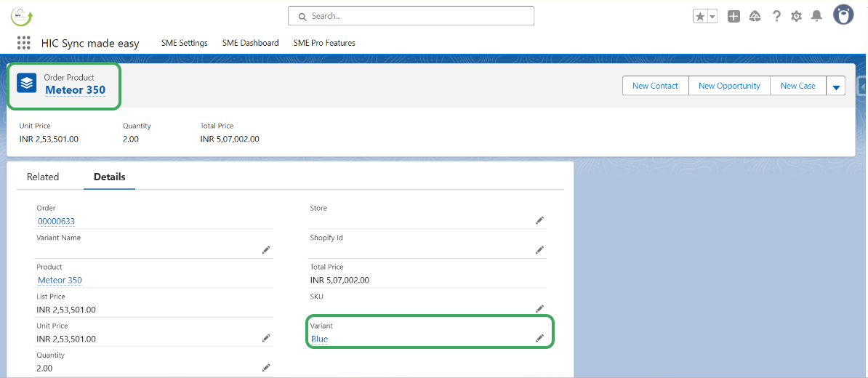Edit Shopify Id pencil icon

(x=539, y=250)
